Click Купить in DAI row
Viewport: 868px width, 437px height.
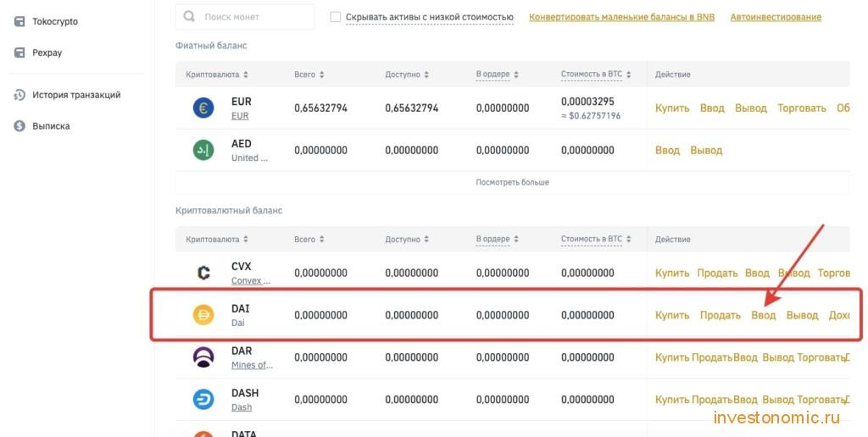(x=672, y=315)
